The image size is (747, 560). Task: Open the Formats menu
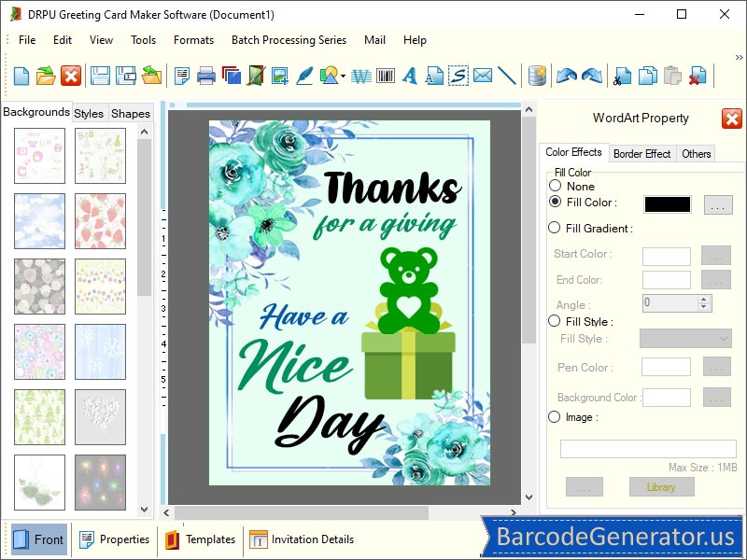point(193,40)
